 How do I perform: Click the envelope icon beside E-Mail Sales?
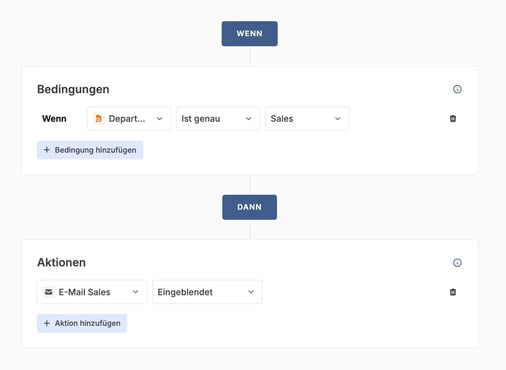(x=48, y=292)
